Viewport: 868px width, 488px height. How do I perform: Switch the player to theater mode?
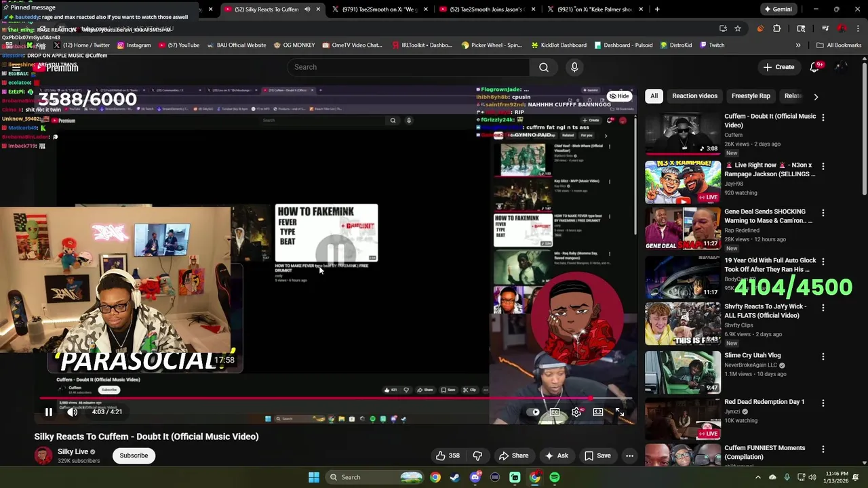598,412
